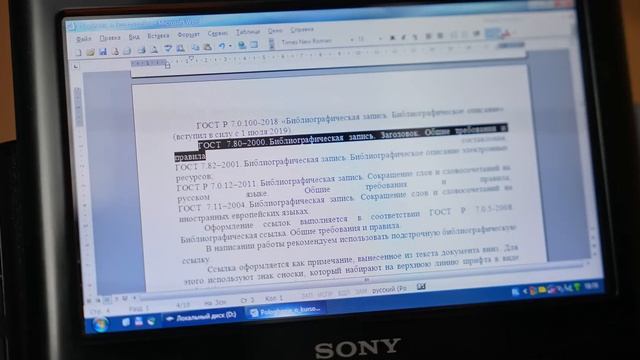Center the text with the alignment button
This screenshot has width=640, height=360.
pos(440,36)
